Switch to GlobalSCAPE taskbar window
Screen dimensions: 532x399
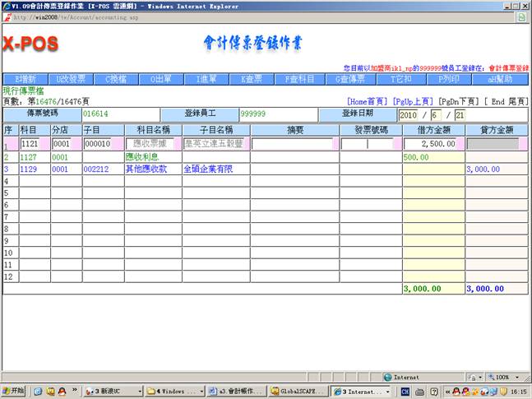298,391
